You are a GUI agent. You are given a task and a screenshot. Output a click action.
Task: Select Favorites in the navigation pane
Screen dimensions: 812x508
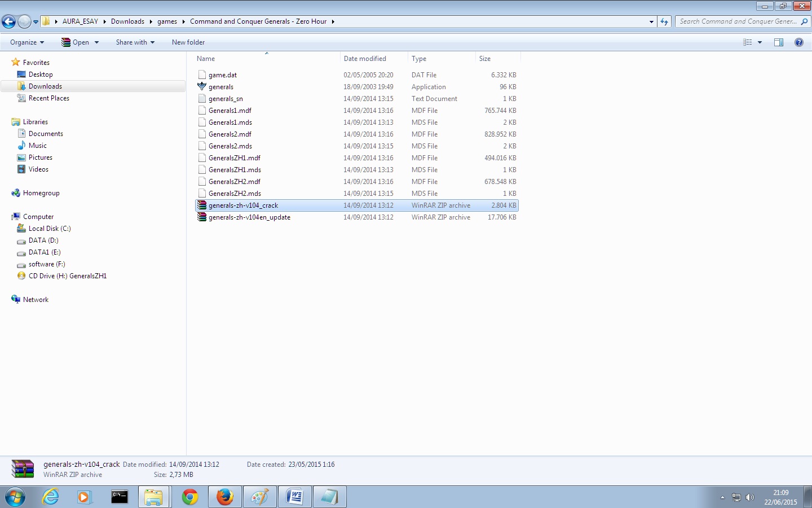click(x=36, y=63)
